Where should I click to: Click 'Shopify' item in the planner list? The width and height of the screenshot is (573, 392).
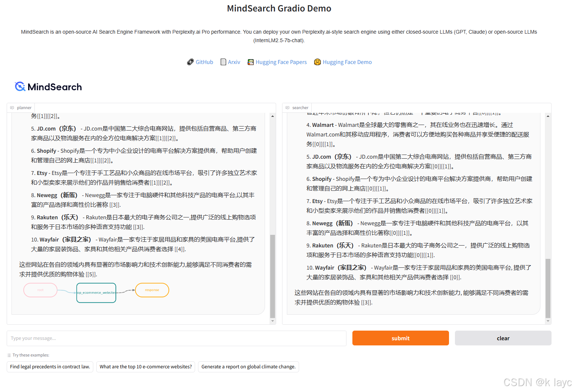pyautogui.click(x=47, y=151)
